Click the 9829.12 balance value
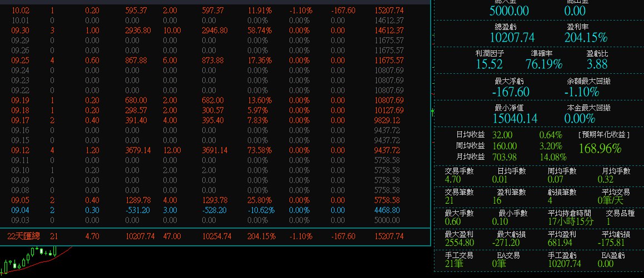Screen dimensions: 644x278 tap(387, 120)
